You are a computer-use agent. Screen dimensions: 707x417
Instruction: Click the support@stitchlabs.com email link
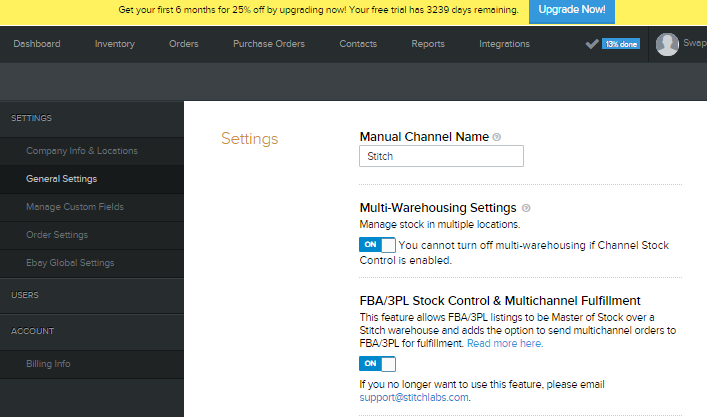point(414,398)
